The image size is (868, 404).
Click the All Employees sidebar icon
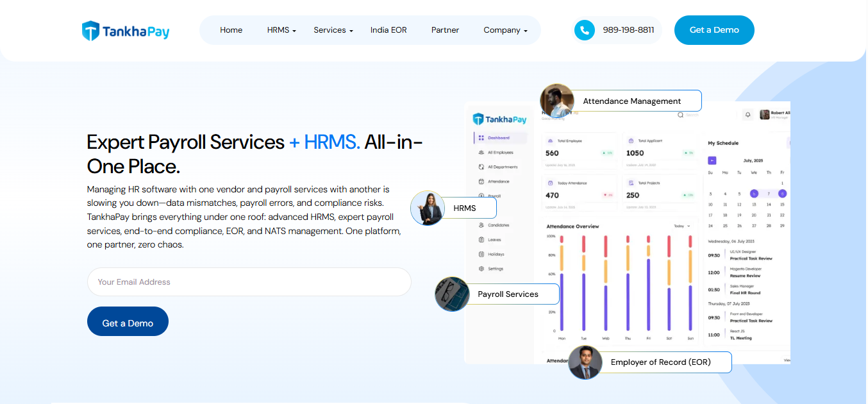coord(481,153)
